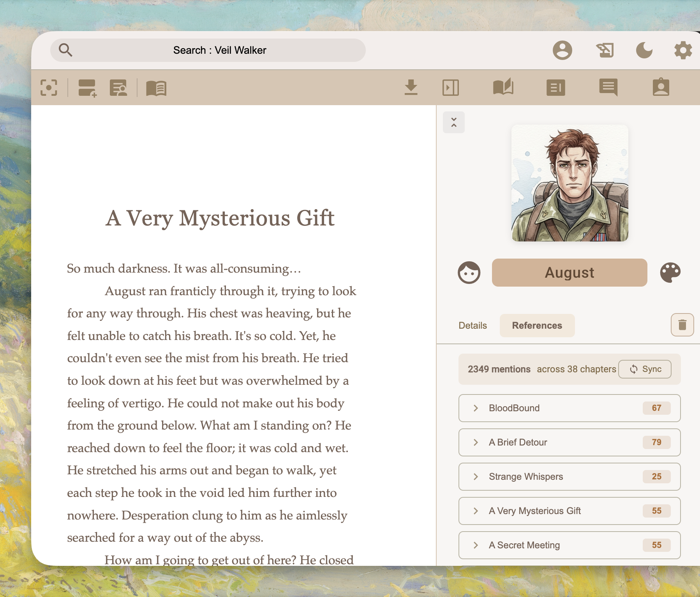Click the download icon in the toolbar
The width and height of the screenshot is (700, 597).
click(412, 88)
